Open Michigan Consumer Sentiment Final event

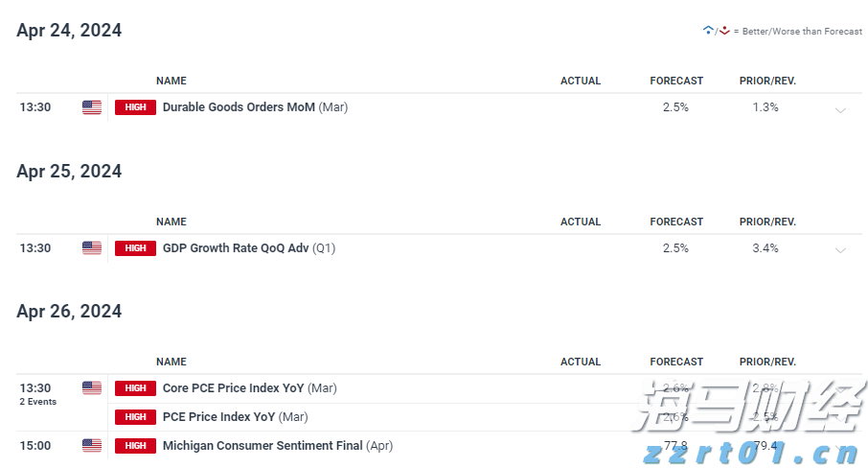263,446
